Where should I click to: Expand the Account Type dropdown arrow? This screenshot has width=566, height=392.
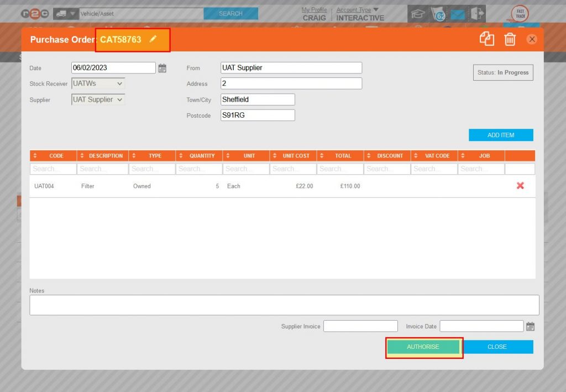pyautogui.click(x=376, y=9)
